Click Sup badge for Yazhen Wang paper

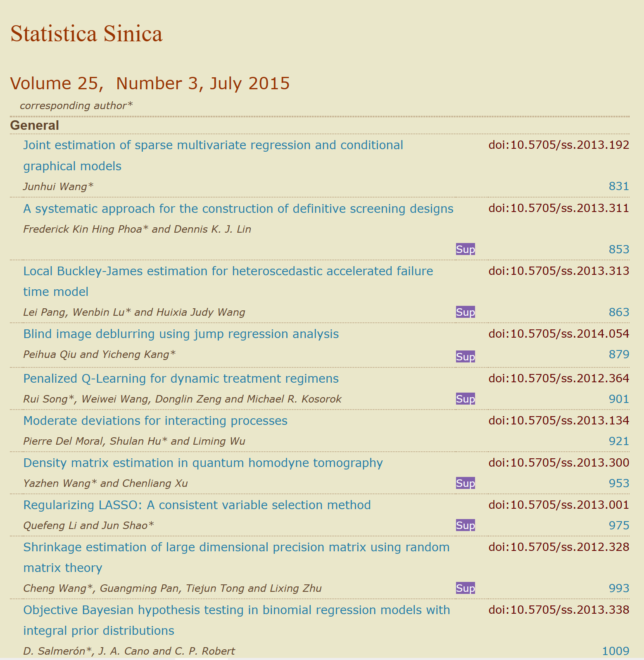[x=465, y=483]
